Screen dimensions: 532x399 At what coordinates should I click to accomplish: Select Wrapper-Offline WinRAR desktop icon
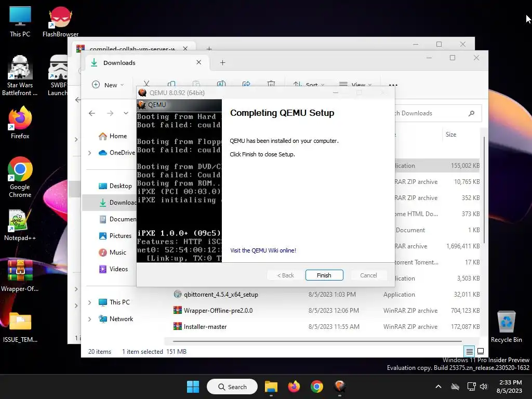point(20,275)
